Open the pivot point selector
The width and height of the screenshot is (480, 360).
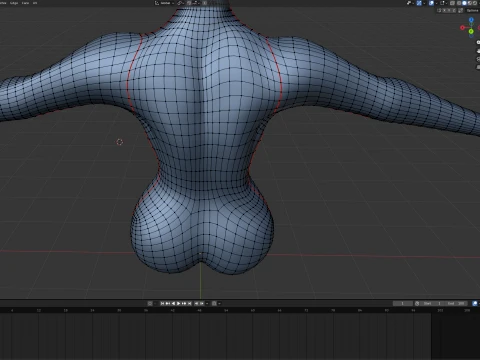pyautogui.click(x=181, y=3)
